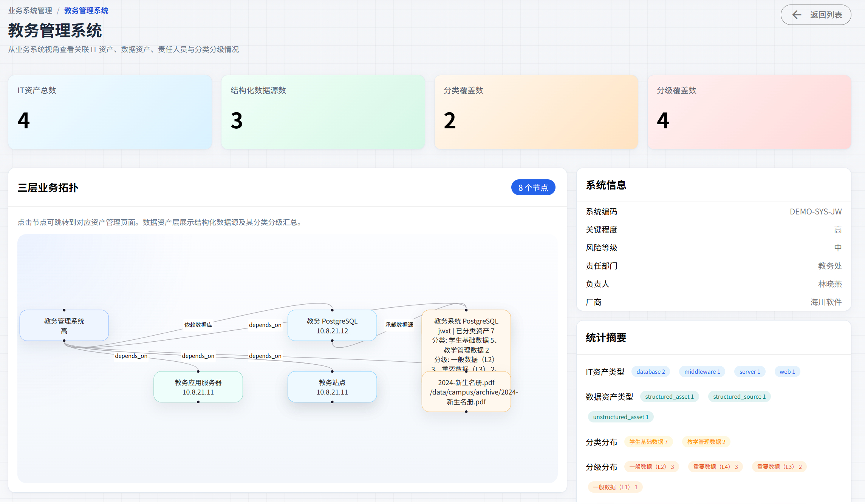This screenshot has width=865, height=504.
Task: Open the 结构化数据源数 stat card
Action: click(x=323, y=112)
